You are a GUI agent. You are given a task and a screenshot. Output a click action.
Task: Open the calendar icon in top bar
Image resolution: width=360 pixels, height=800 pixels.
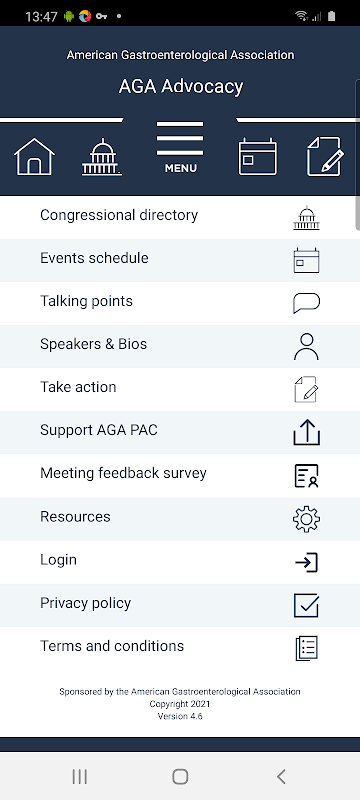coord(258,157)
